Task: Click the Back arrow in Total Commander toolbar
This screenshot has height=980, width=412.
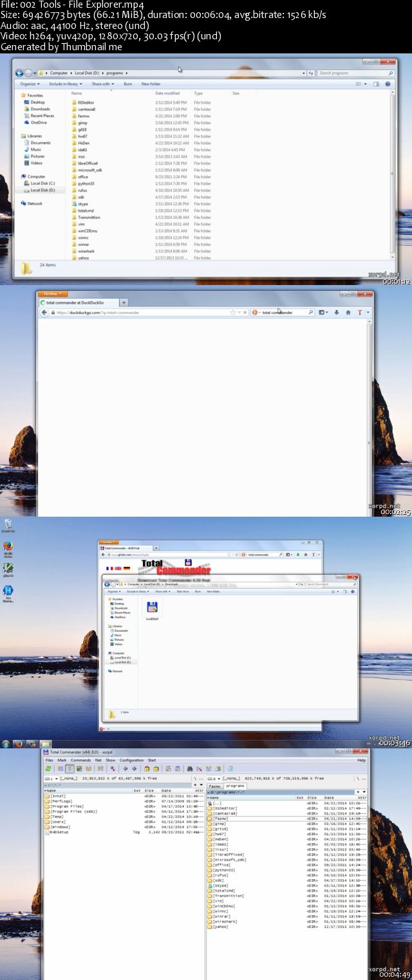Action: [126, 768]
